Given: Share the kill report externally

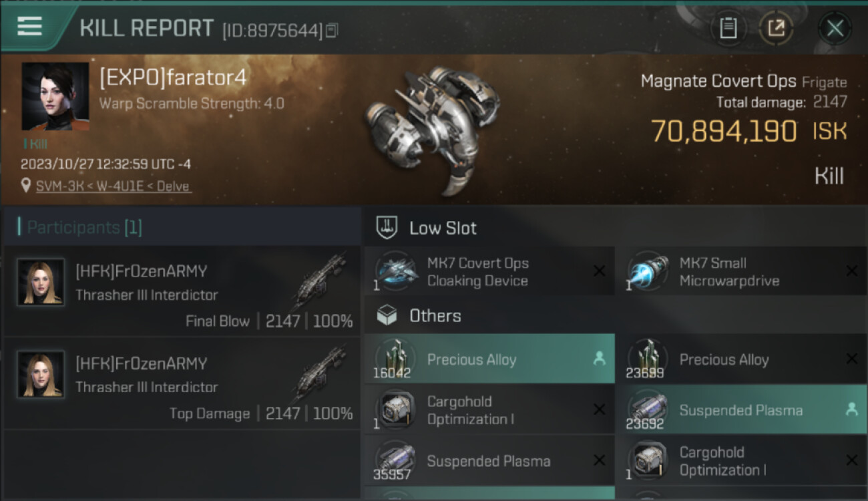Looking at the screenshot, I should [776, 28].
